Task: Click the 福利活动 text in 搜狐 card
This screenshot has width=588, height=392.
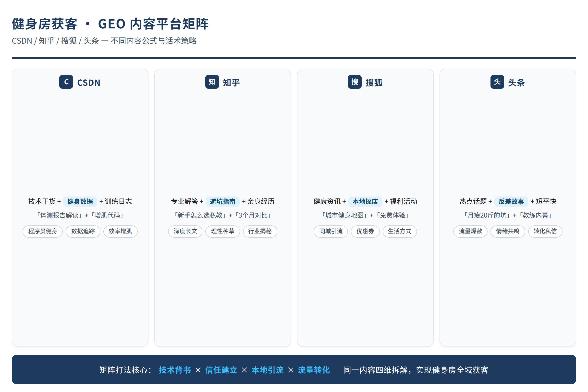Action: (x=404, y=201)
